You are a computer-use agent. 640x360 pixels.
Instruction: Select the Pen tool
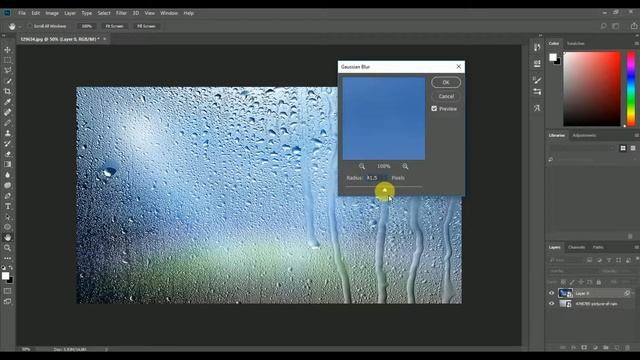point(8,196)
